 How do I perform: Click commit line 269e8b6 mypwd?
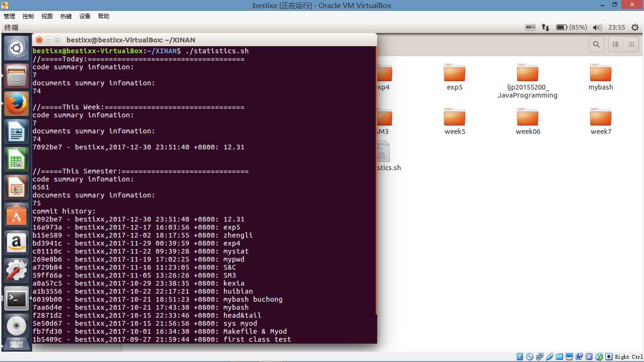pyautogui.click(x=139, y=259)
